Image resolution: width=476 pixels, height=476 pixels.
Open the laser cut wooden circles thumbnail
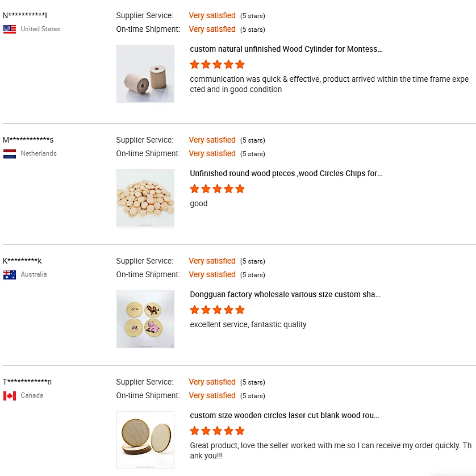point(145,440)
